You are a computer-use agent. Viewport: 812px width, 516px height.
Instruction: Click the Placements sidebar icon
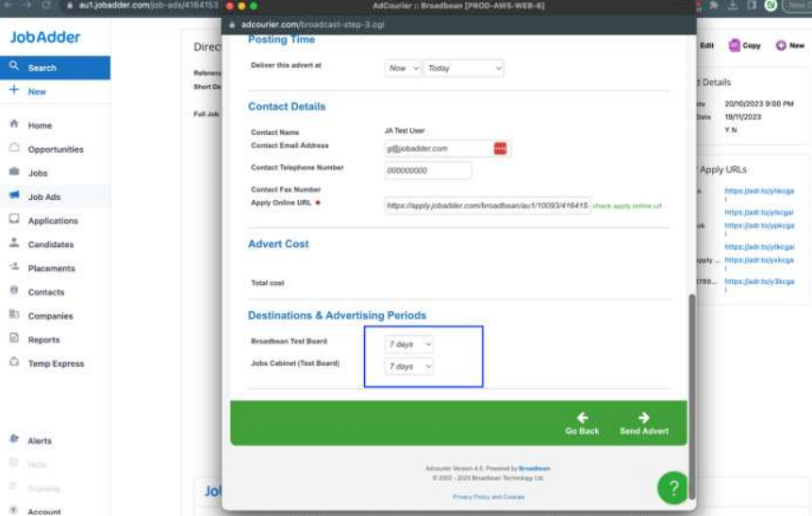tap(14, 267)
